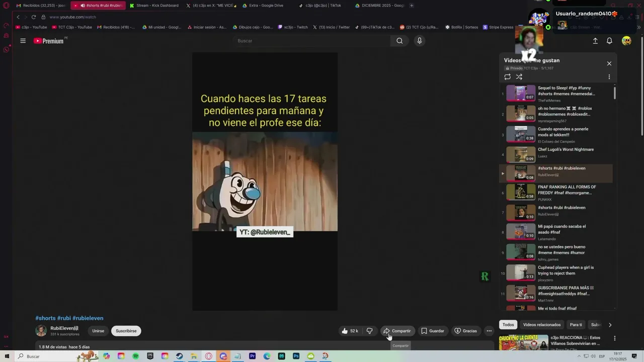Open the Create upload icon
Screen dimensions: 644x362
(x=595, y=41)
